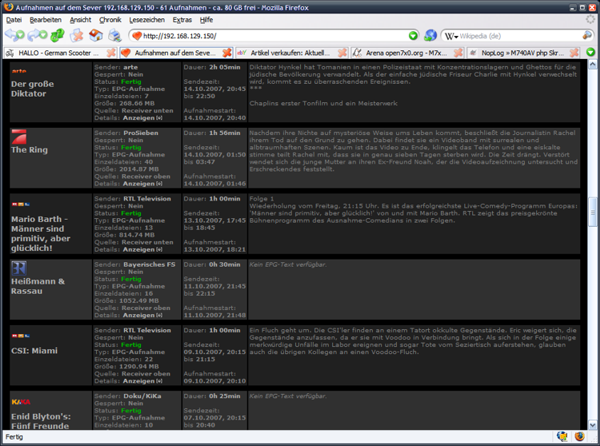The height and width of the screenshot is (446, 600).
Task: Click the Firefox icon in status bar
Action: pyautogui.click(x=579, y=437)
